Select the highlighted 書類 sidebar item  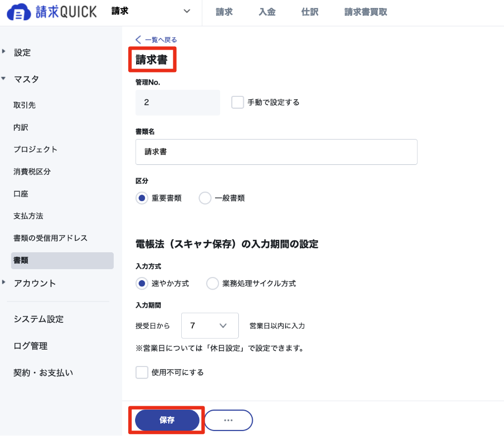(x=62, y=260)
